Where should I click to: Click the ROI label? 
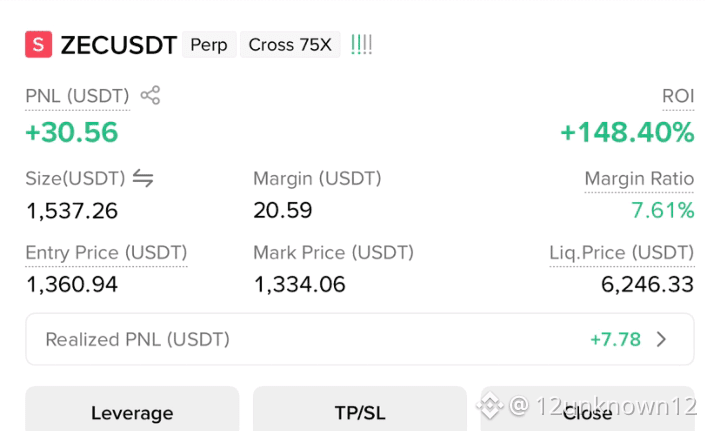click(678, 96)
